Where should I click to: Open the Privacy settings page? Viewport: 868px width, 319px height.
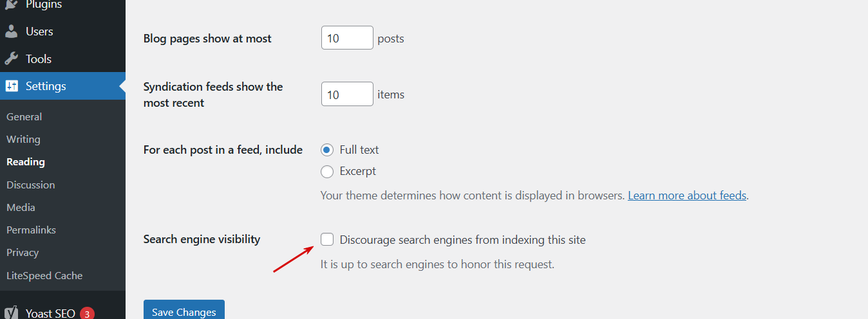pyautogui.click(x=23, y=253)
